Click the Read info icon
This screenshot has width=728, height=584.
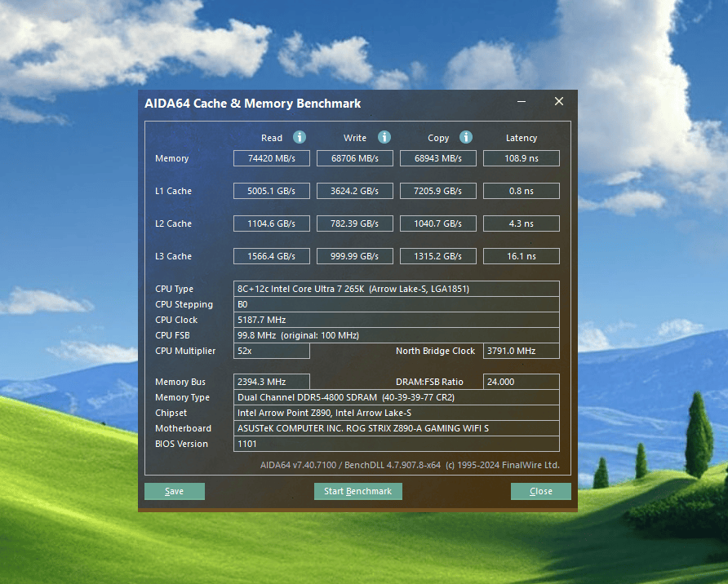point(300,137)
